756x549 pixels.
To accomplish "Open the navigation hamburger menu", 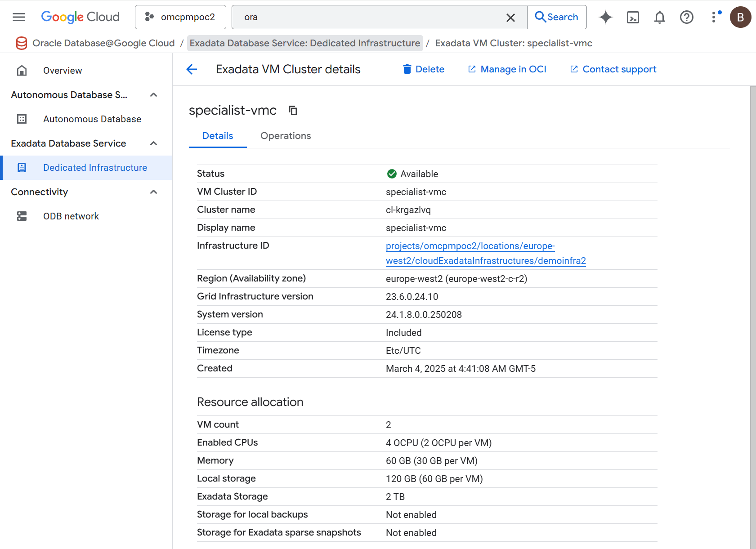I will [18, 17].
